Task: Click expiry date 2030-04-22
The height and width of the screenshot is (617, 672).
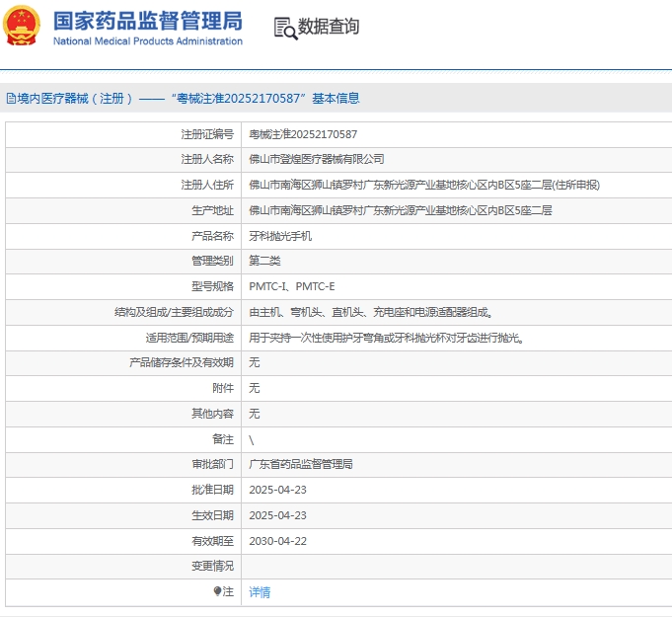Action: pos(277,541)
